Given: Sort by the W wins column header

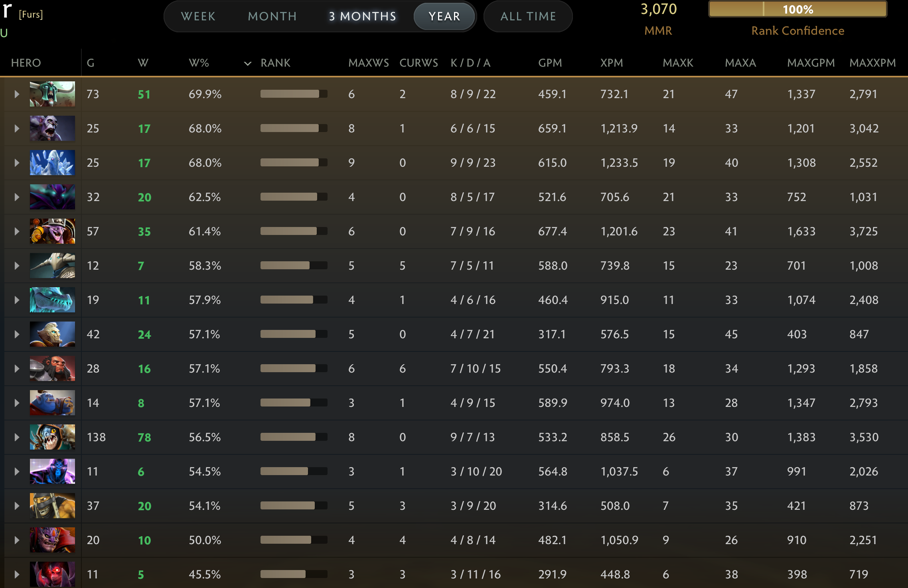Looking at the screenshot, I should click(143, 63).
